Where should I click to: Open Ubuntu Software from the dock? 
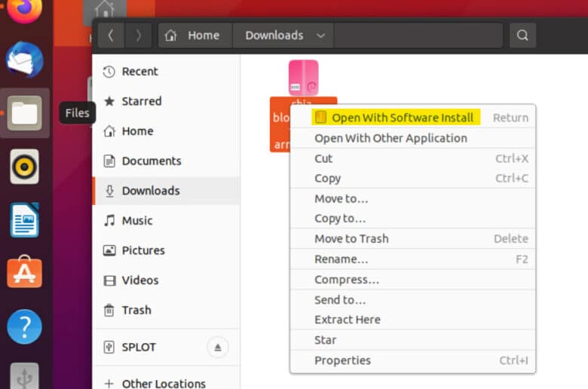(24, 271)
